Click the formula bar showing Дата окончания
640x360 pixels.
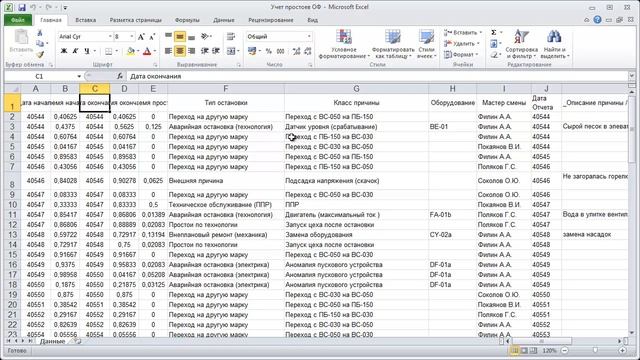[378, 76]
